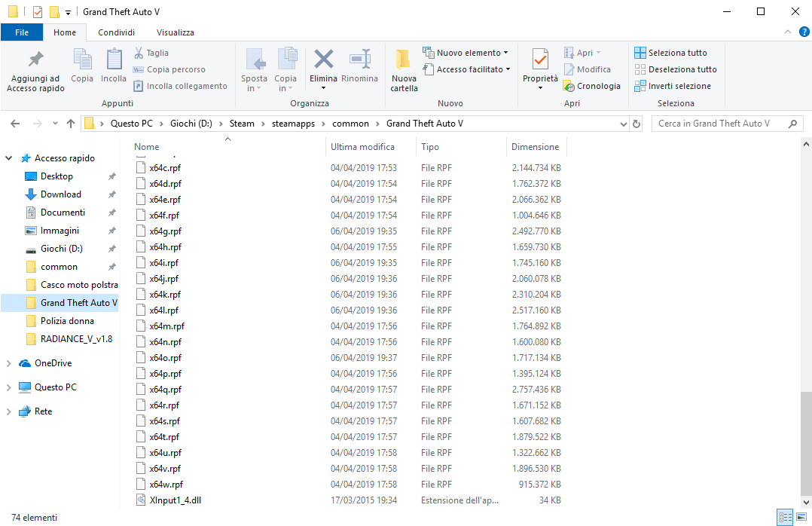Expand the OneDrive tree node
The width and height of the screenshot is (812, 526).
[8, 363]
